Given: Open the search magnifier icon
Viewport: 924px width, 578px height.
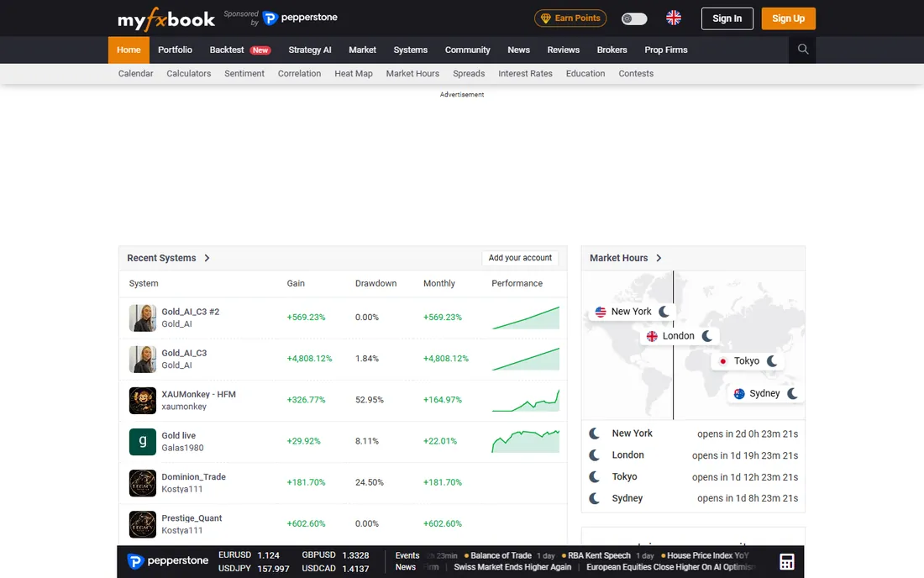Looking at the screenshot, I should pyautogui.click(x=802, y=50).
